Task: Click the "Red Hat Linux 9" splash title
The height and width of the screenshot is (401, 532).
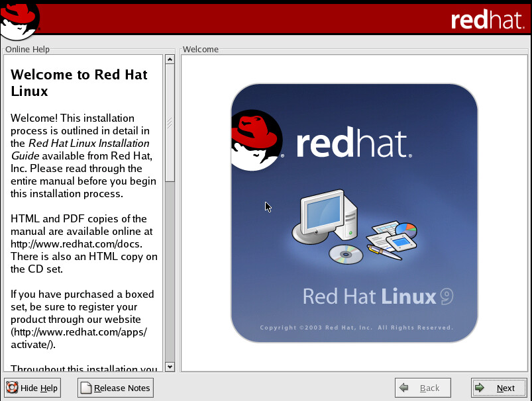Action: click(377, 296)
